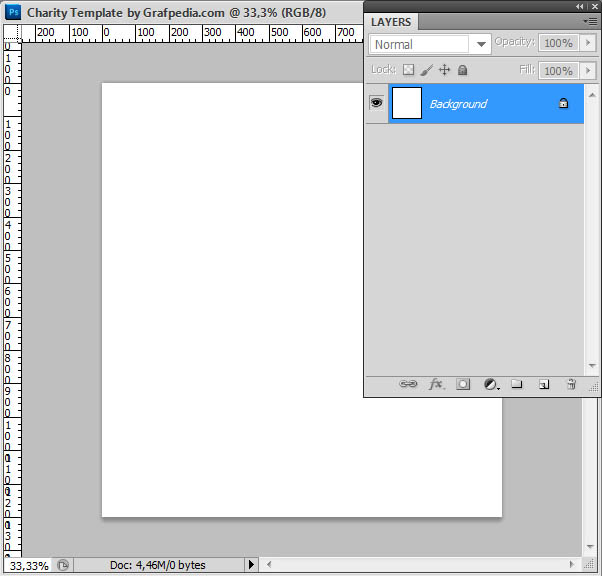The width and height of the screenshot is (602, 576).
Task: Select the Background layer name
Action: (x=458, y=104)
